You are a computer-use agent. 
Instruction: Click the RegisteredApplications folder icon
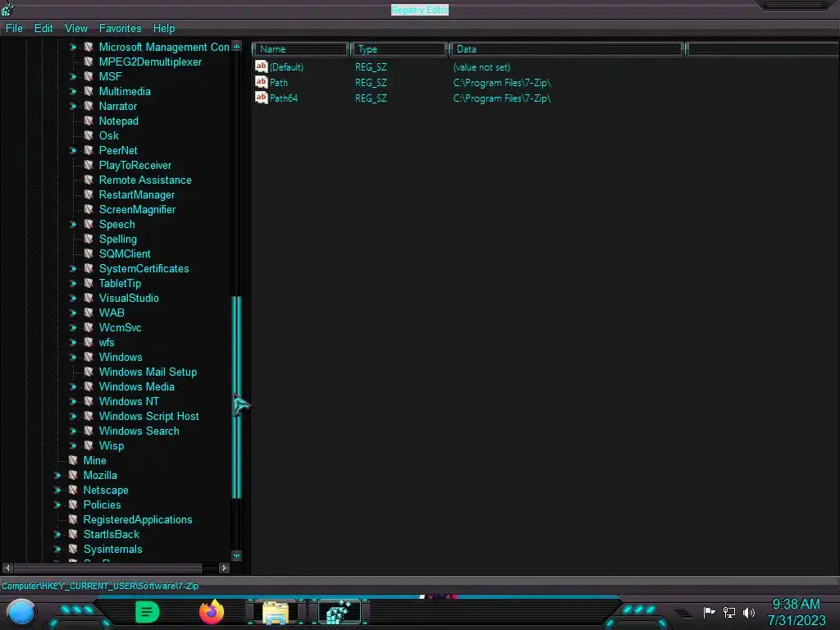pos(73,519)
